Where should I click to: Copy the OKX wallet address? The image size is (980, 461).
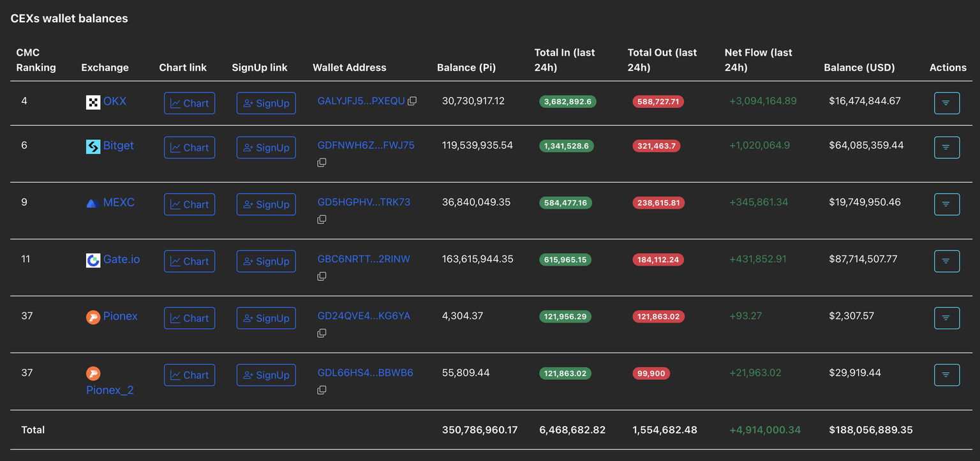coord(412,101)
